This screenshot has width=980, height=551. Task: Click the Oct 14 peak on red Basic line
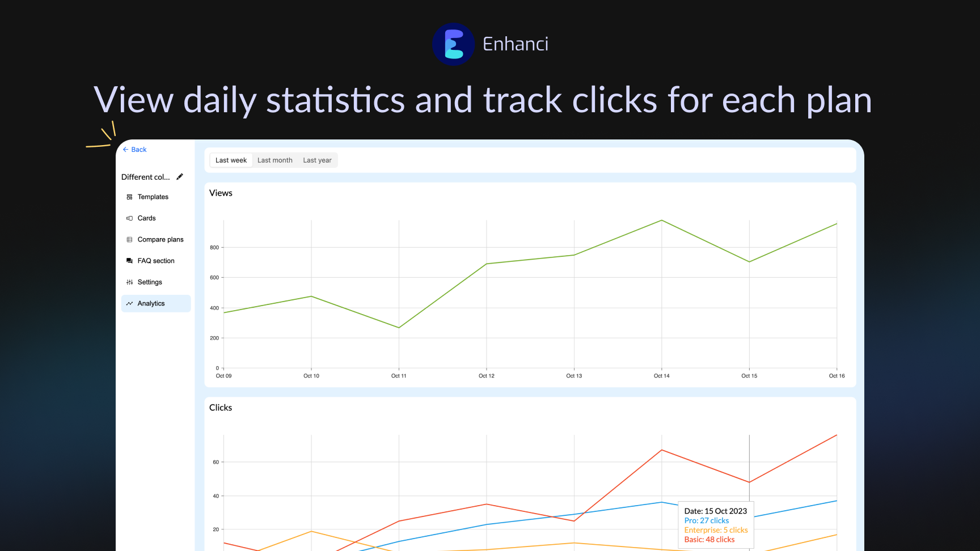(x=662, y=450)
